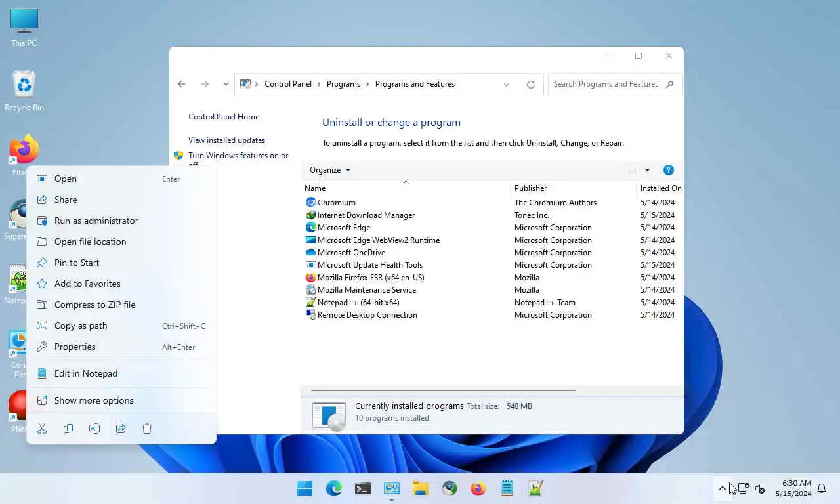Sort by the Name column header
The width and height of the screenshot is (840, 504).
[x=405, y=188]
